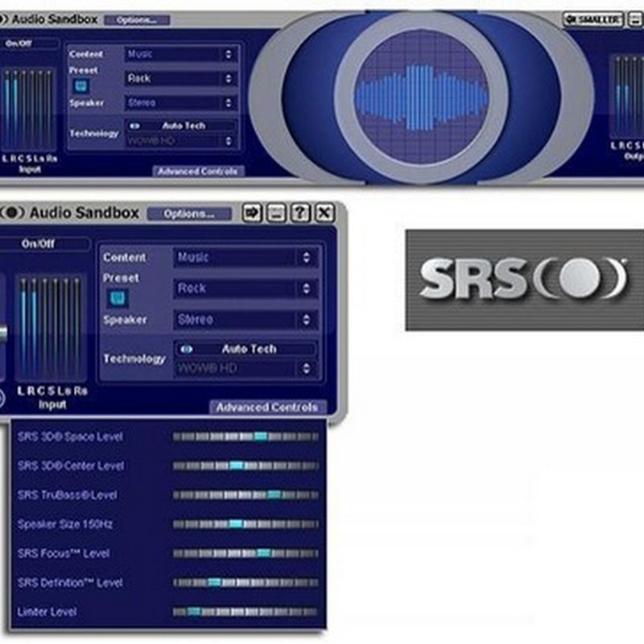This screenshot has width=644, height=644.
Task: Click 'Limiter Level' label
Action: coord(47,612)
